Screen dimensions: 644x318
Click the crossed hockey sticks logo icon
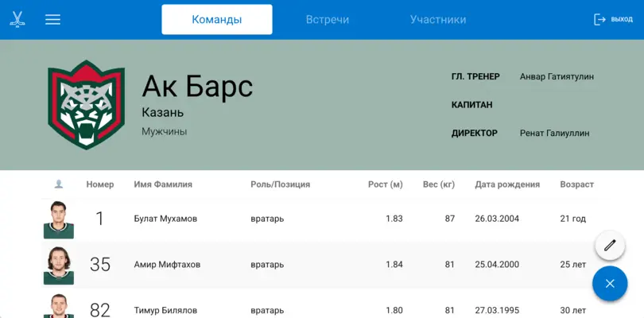click(x=17, y=19)
